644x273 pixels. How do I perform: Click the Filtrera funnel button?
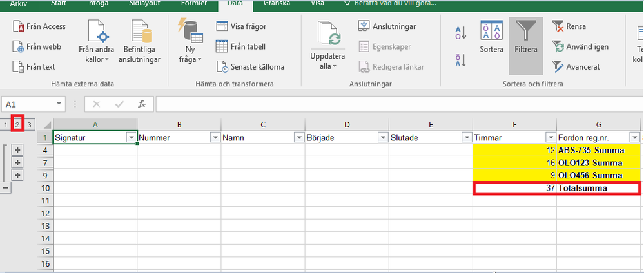pyautogui.click(x=526, y=40)
